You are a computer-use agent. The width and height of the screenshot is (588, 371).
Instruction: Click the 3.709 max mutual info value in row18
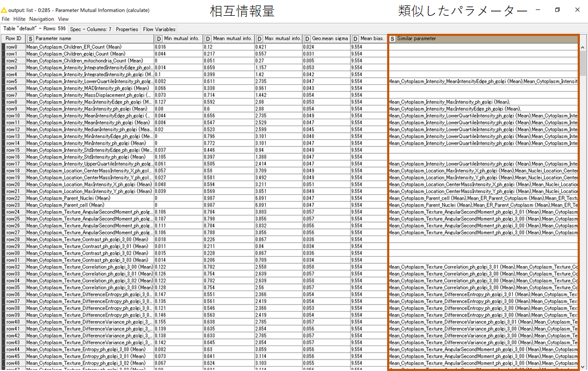(279, 170)
